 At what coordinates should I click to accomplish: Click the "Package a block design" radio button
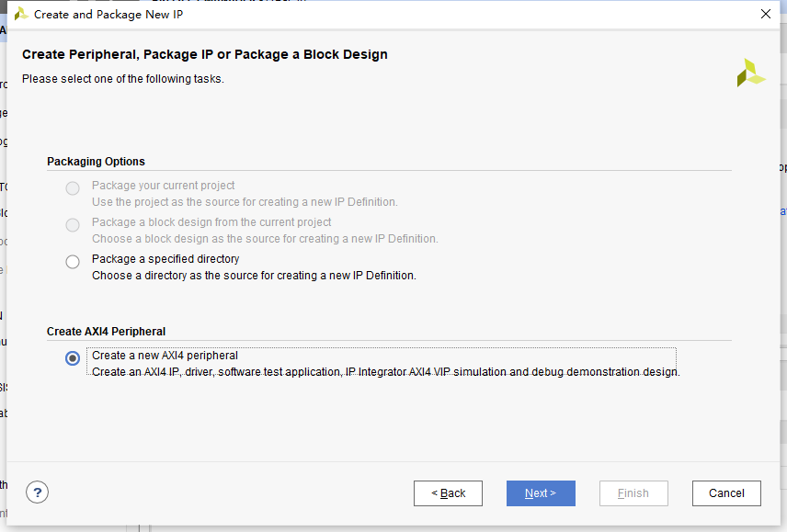point(73,225)
